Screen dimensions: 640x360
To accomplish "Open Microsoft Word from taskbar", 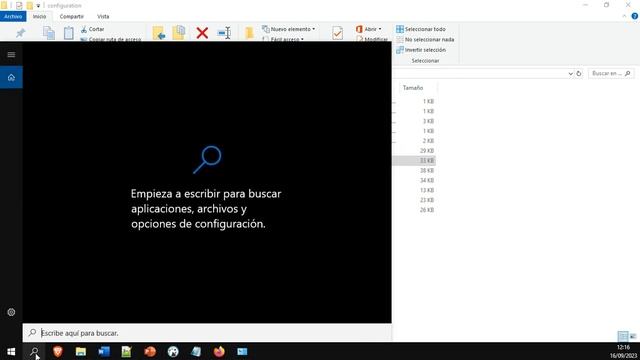I will (104, 351).
